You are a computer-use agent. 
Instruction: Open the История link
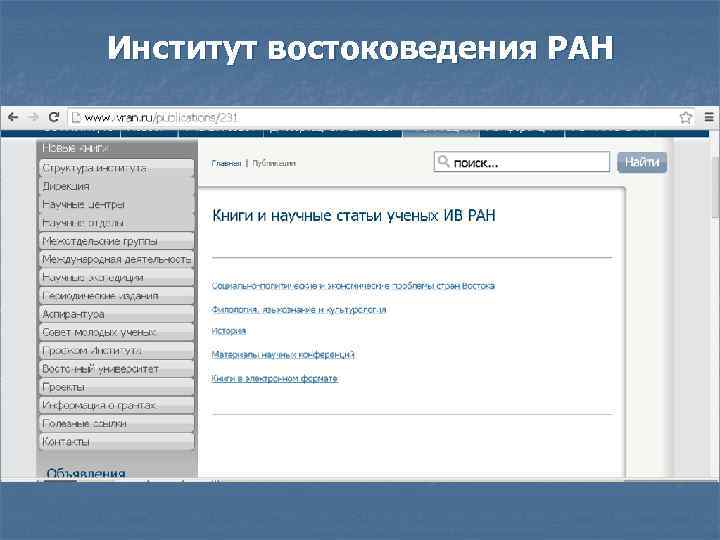pyautogui.click(x=229, y=331)
